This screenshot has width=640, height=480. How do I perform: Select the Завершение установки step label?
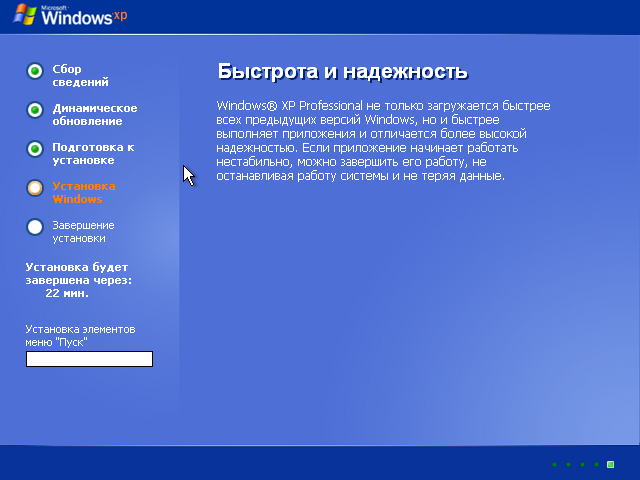83,232
